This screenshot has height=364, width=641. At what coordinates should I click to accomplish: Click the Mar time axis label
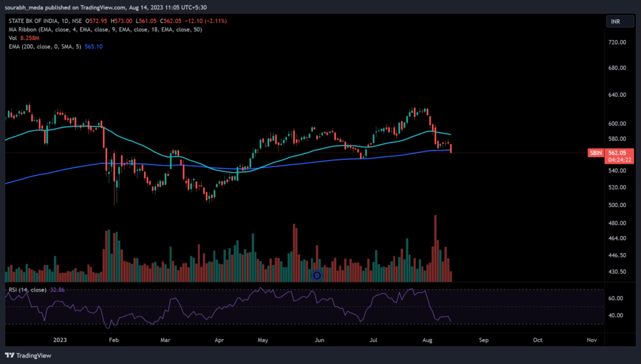coord(165,340)
